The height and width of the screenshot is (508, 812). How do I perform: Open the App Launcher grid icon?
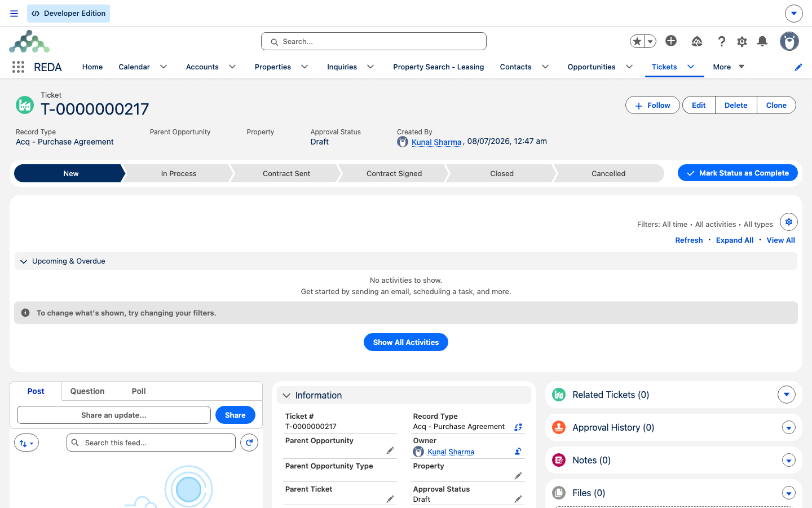pyautogui.click(x=18, y=67)
